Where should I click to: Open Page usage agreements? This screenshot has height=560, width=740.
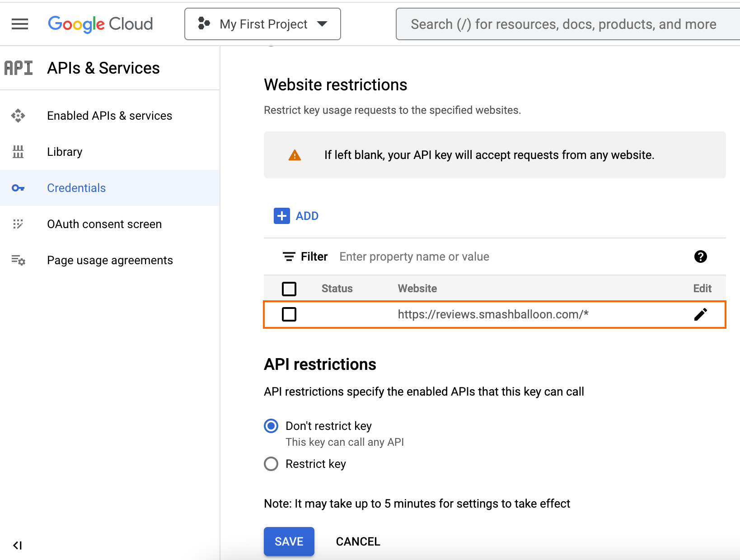point(110,260)
